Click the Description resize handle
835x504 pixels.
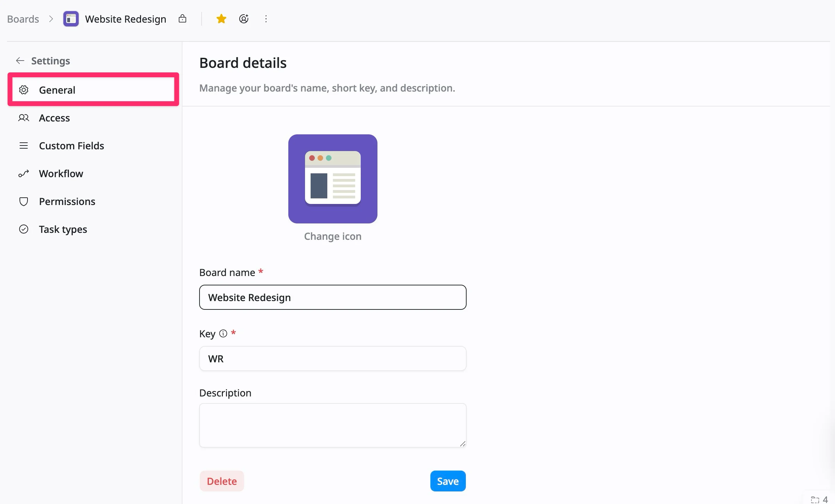[x=462, y=443]
